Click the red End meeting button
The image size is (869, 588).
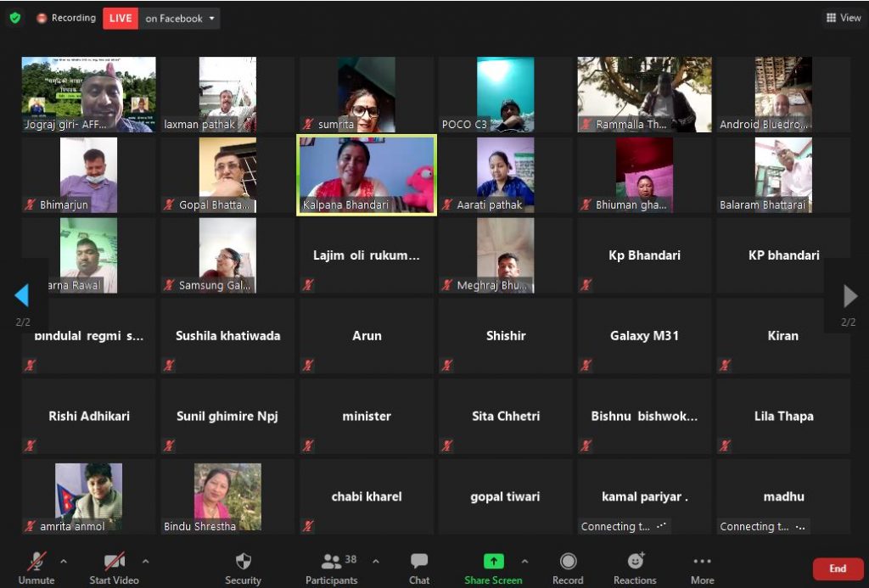click(837, 568)
